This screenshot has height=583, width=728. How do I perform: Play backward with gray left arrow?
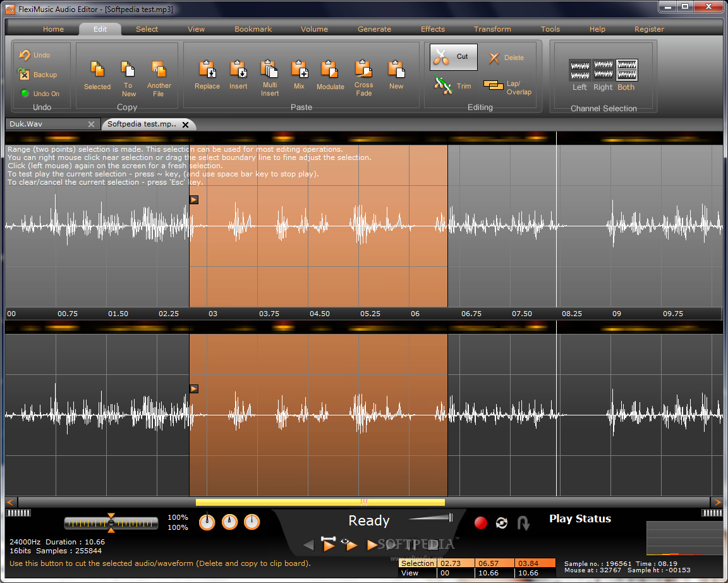pos(308,545)
